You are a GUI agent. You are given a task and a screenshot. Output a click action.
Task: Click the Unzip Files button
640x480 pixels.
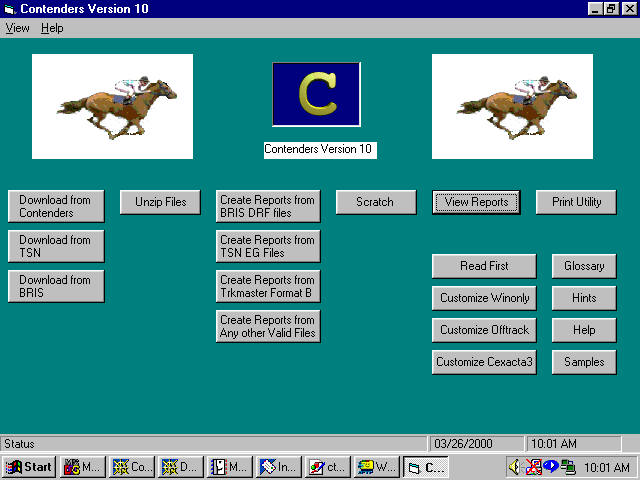pos(160,202)
